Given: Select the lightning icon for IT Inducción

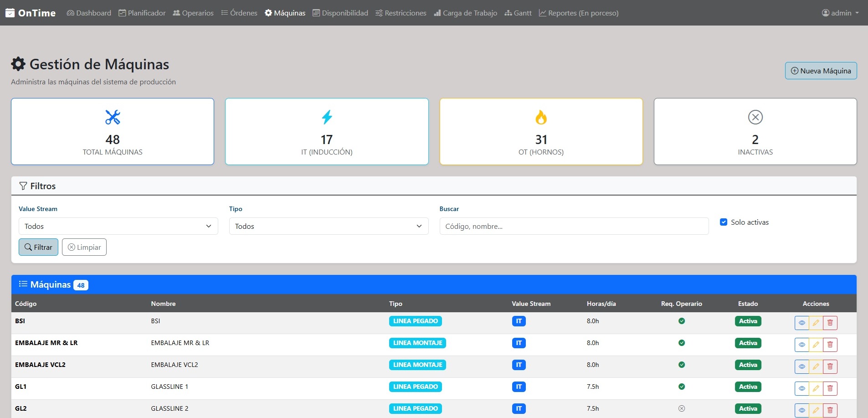Looking at the screenshot, I should coord(326,117).
